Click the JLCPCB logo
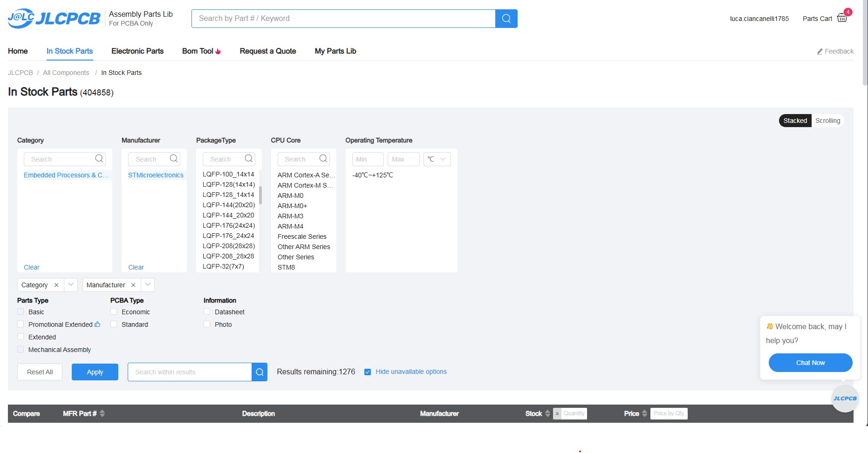This screenshot has width=868, height=453. [x=54, y=19]
